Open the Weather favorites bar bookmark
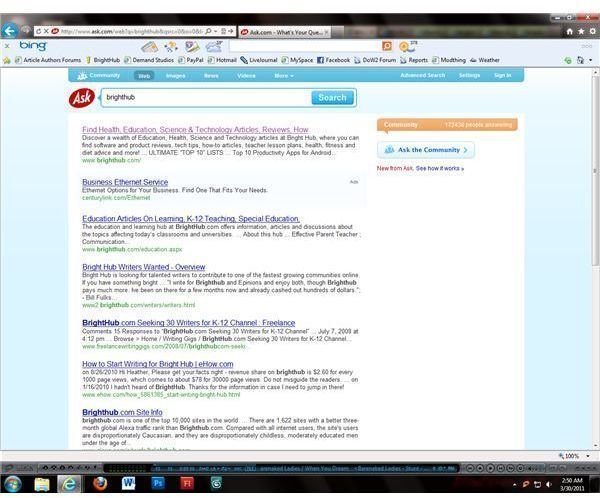Viewport: 600px width, 498px height. 485,60
